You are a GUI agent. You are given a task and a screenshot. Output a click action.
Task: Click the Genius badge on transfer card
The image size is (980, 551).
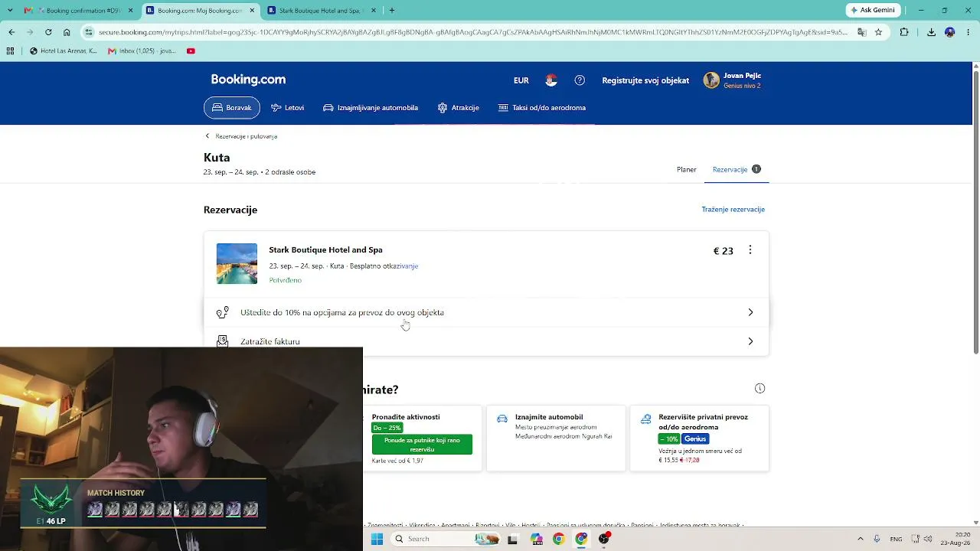(695, 439)
